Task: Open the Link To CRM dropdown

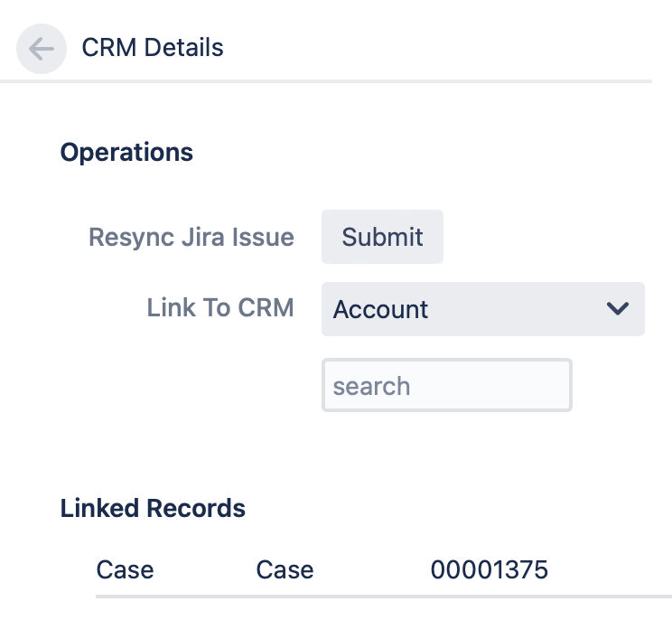Action: (x=482, y=309)
